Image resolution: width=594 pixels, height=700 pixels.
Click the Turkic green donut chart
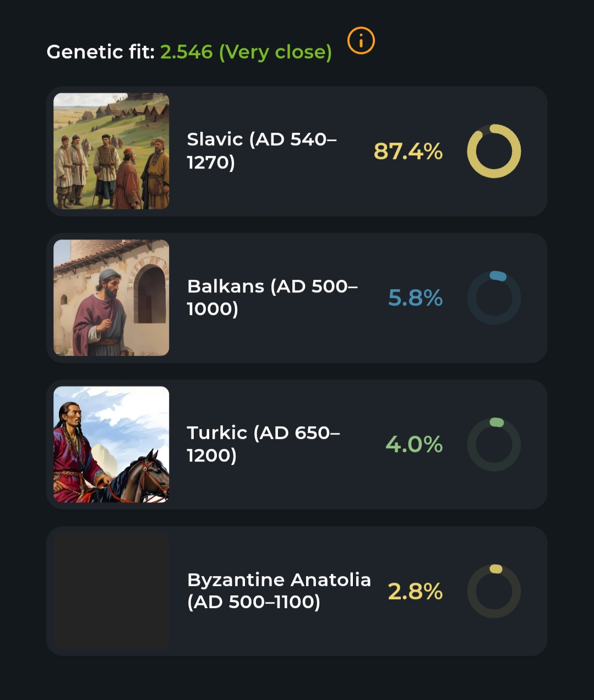tap(494, 444)
